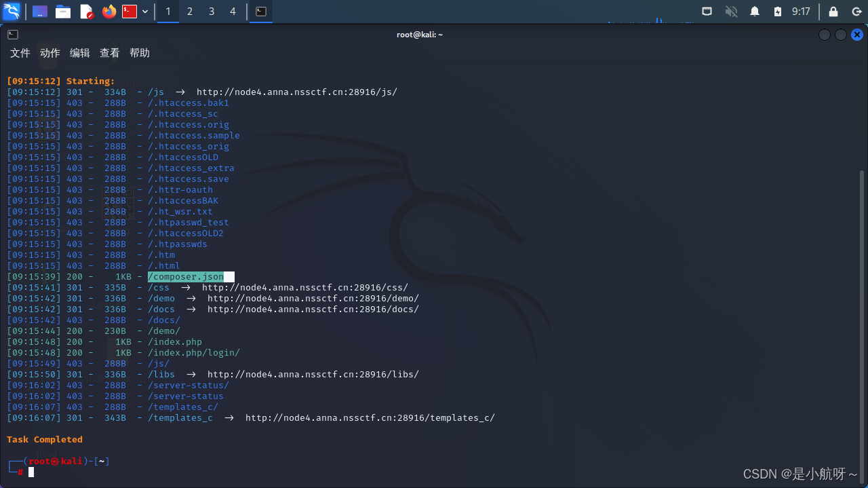Open the 动作 menu
The height and width of the screenshot is (488, 868).
click(49, 52)
